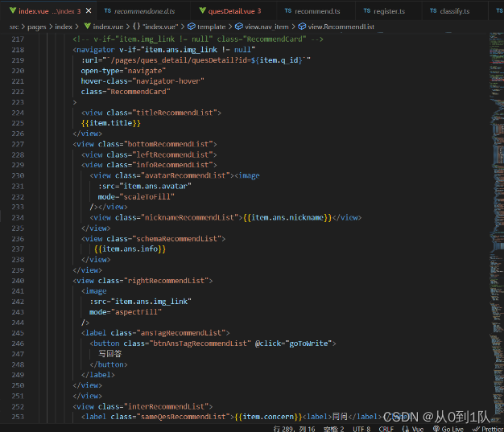Screen dimensions: 504x432
Task: Click 'aspectFill' mode value
Action: tap(136, 312)
